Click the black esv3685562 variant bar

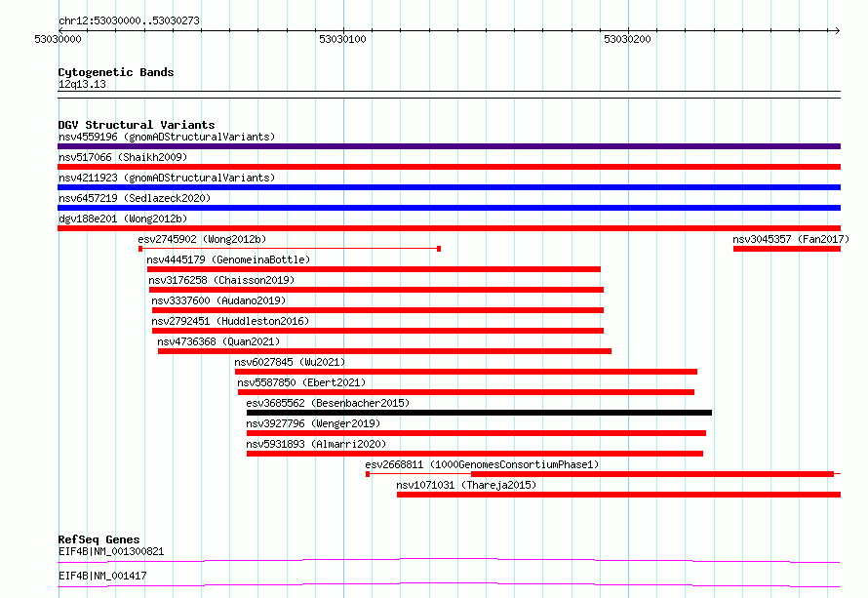click(480, 413)
